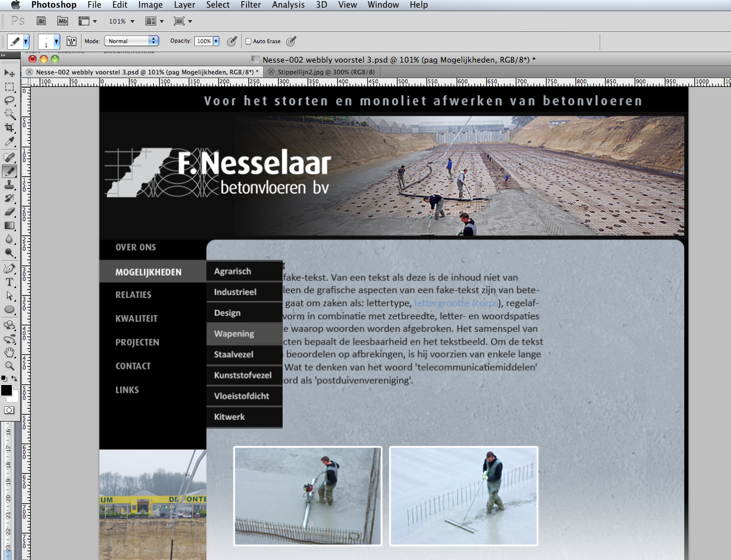The height and width of the screenshot is (560, 731).
Task: Click the Opacity value field
Action: tap(203, 41)
